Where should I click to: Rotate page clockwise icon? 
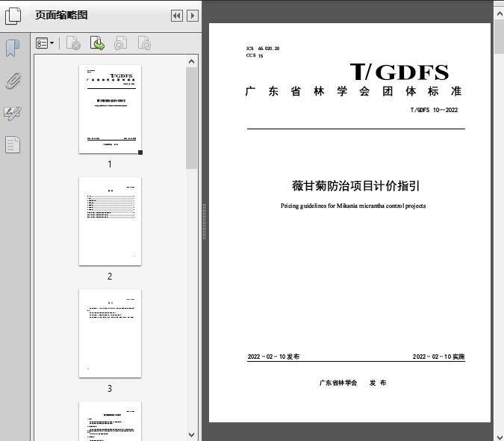click(144, 43)
